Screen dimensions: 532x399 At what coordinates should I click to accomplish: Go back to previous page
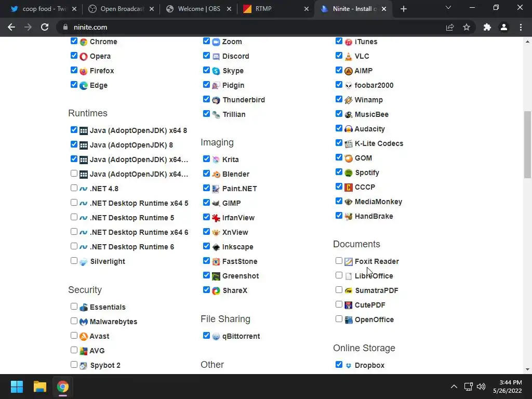[11, 27]
